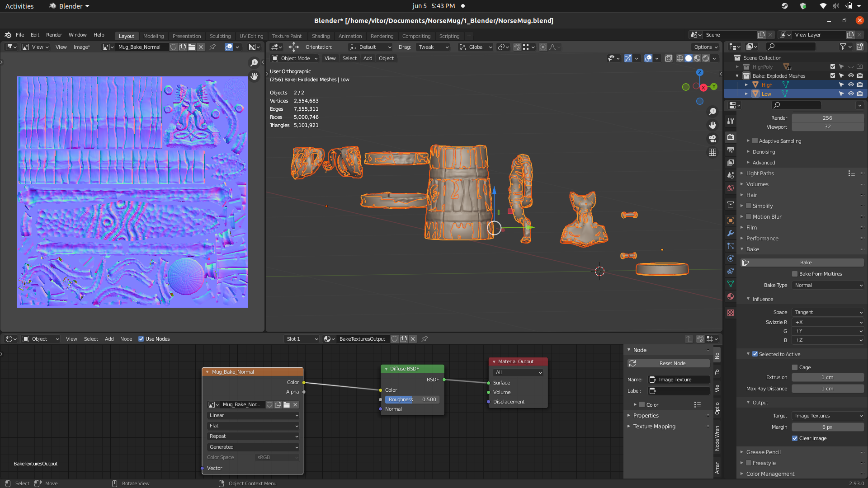The height and width of the screenshot is (488, 868).
Task: Click the zoom magnifier icon in 3D viewport
Action: 712,112
